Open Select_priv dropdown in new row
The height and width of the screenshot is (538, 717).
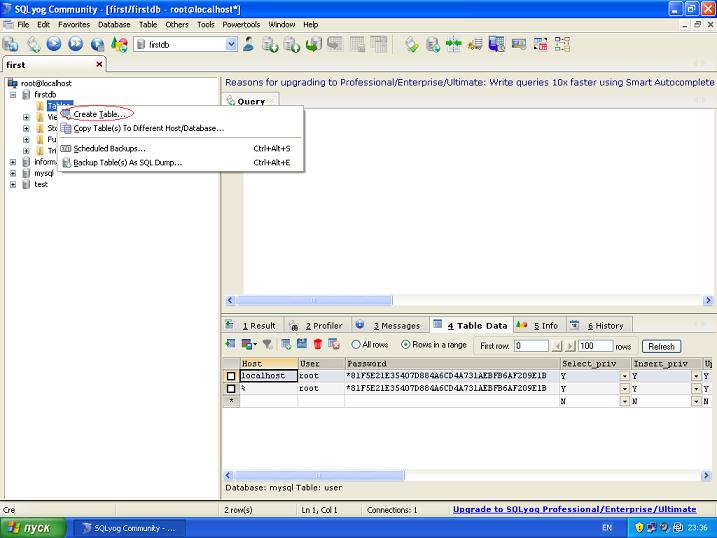coord(624,401)
